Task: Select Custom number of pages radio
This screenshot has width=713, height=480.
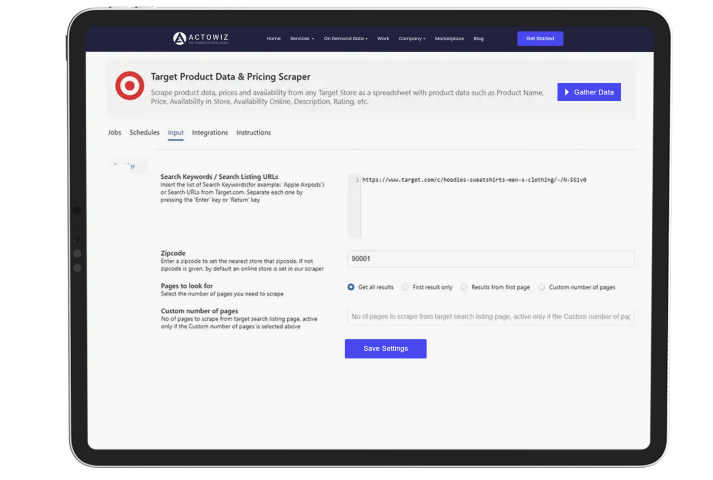Action: point(542,287)
